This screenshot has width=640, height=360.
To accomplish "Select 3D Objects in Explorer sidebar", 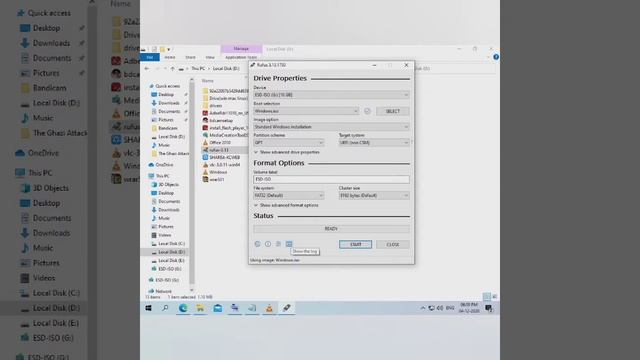I will coord(168,184).
